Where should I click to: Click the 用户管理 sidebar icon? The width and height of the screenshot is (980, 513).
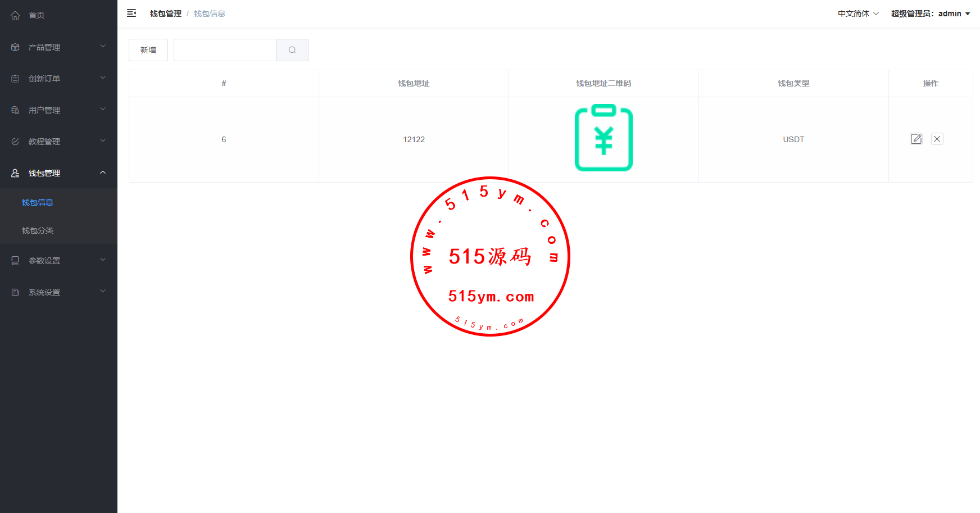(15, 110)
